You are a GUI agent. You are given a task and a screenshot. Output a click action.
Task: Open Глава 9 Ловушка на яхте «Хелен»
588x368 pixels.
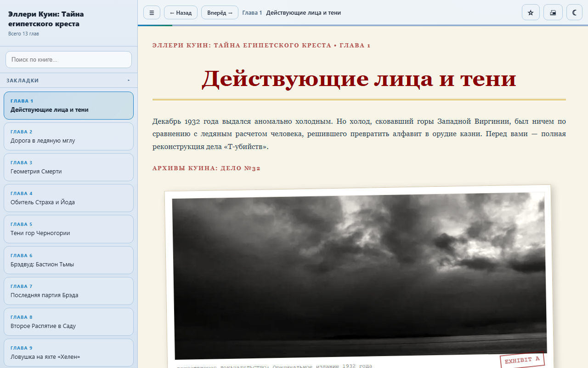[68, 352]
